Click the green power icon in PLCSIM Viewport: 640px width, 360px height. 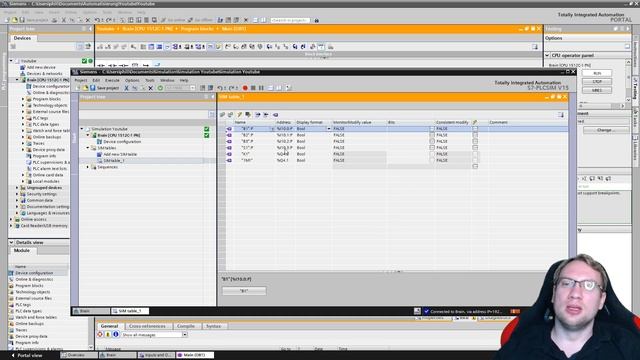pyautogui.click(x=160, y=88)
